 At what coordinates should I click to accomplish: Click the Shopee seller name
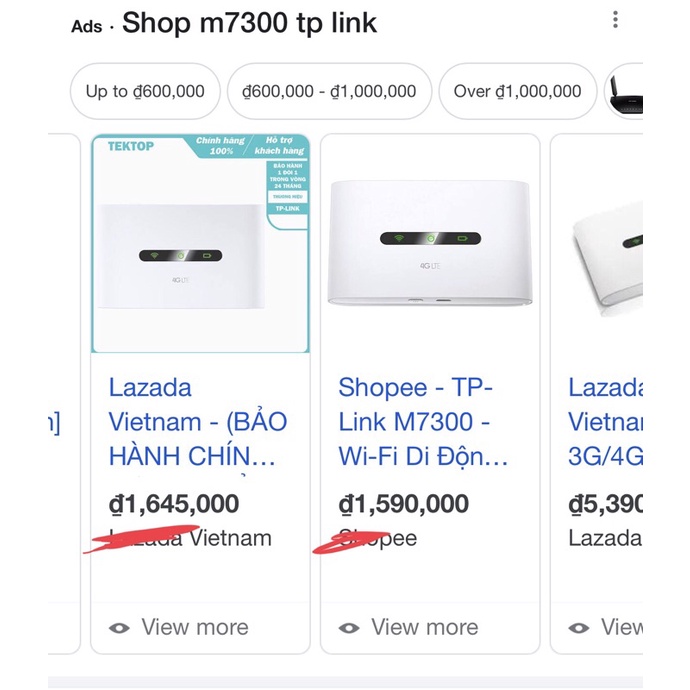point(378,538)
